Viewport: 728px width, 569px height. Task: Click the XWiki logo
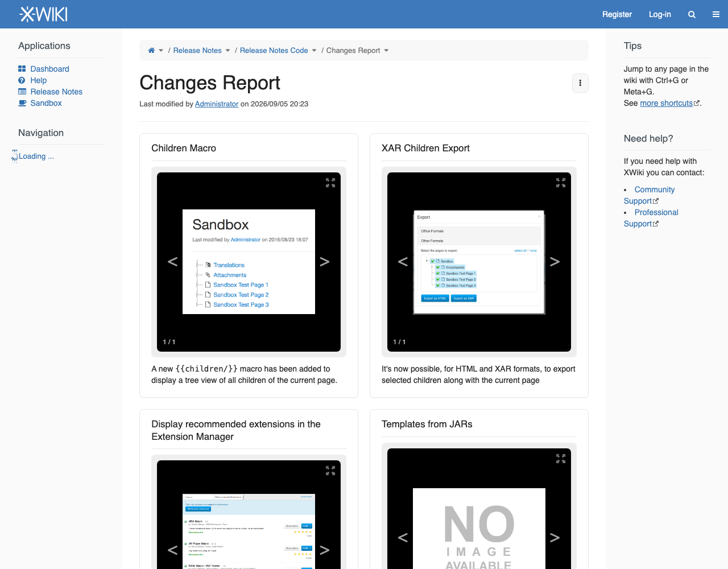(x=44, y=14)
